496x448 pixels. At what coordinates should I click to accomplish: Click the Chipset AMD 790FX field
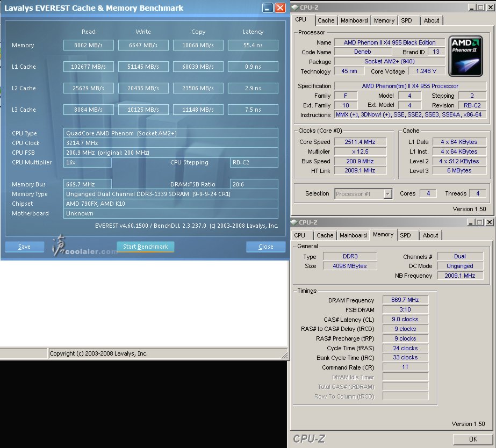point(171,204)
